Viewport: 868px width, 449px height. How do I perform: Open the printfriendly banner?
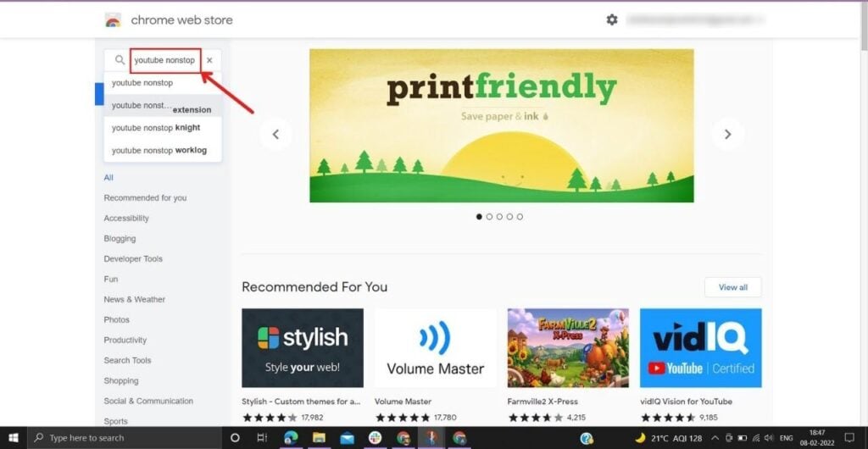(502, 125)
